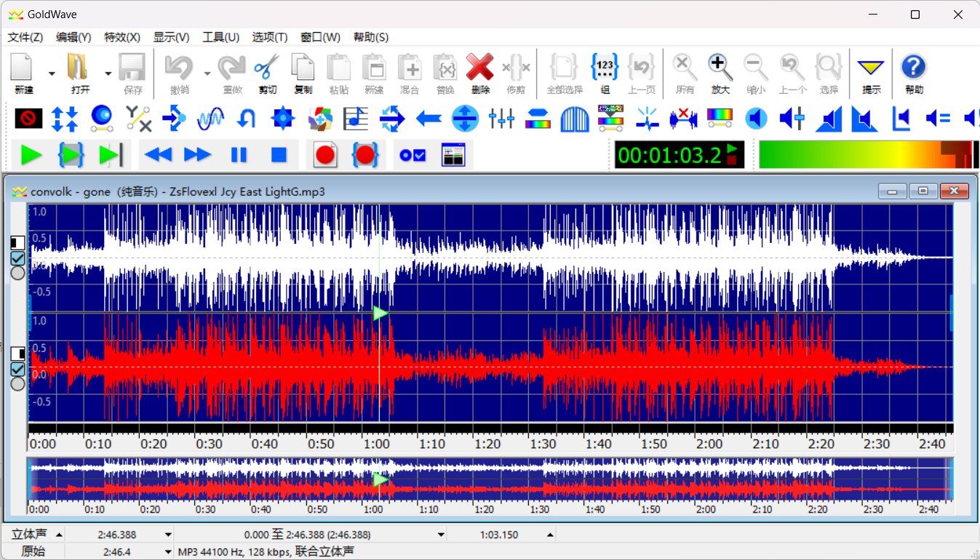Click the red X Delete (删除) icon
Screen dimensions: 980x560
pos(479,73)
